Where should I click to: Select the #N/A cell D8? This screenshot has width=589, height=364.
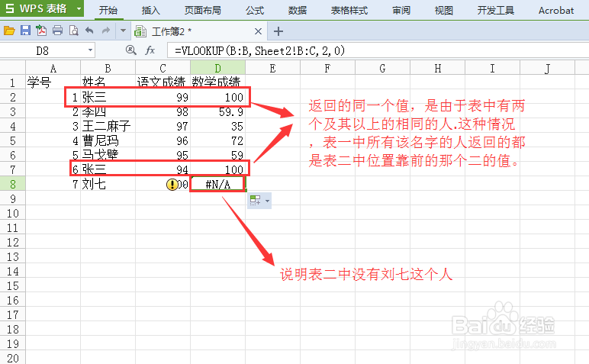pos(218,184)
